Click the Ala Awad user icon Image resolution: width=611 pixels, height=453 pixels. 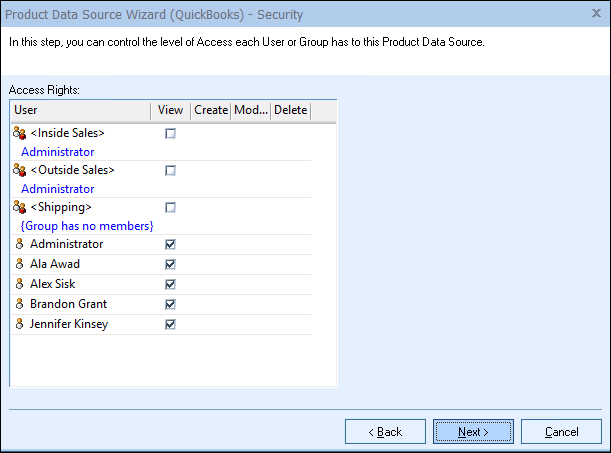[19, 264]
